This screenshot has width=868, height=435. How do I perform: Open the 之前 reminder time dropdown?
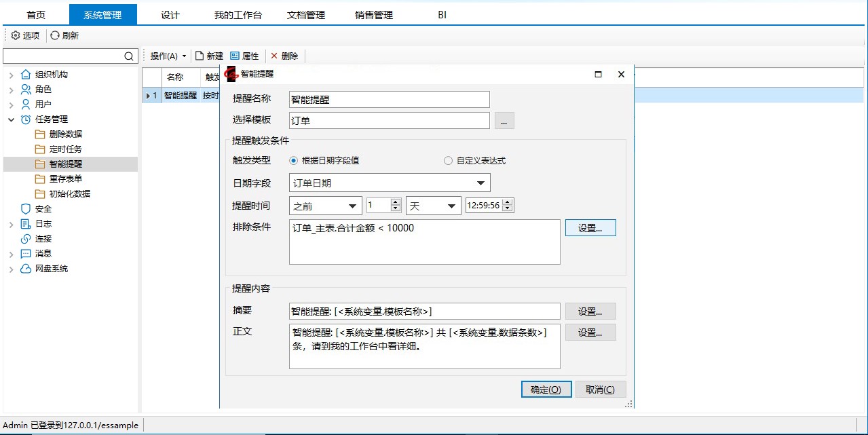(x=352, y=206)
